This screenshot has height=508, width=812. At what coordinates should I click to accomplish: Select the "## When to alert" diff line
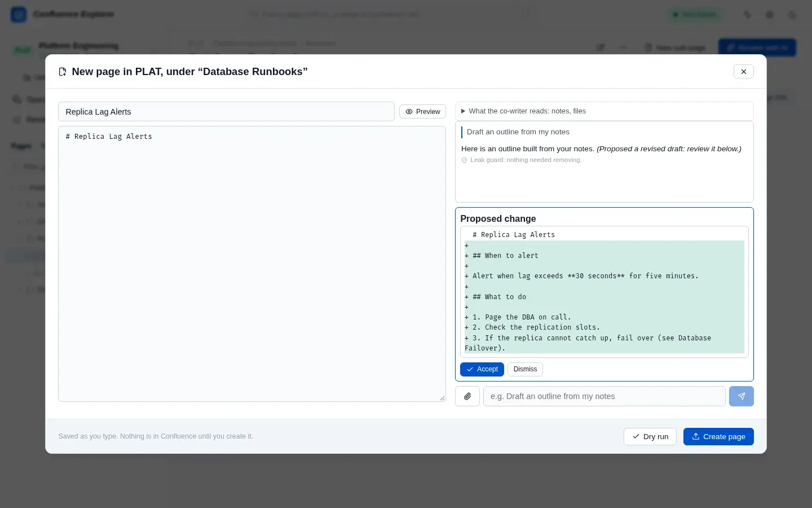(x=604, y=256)
